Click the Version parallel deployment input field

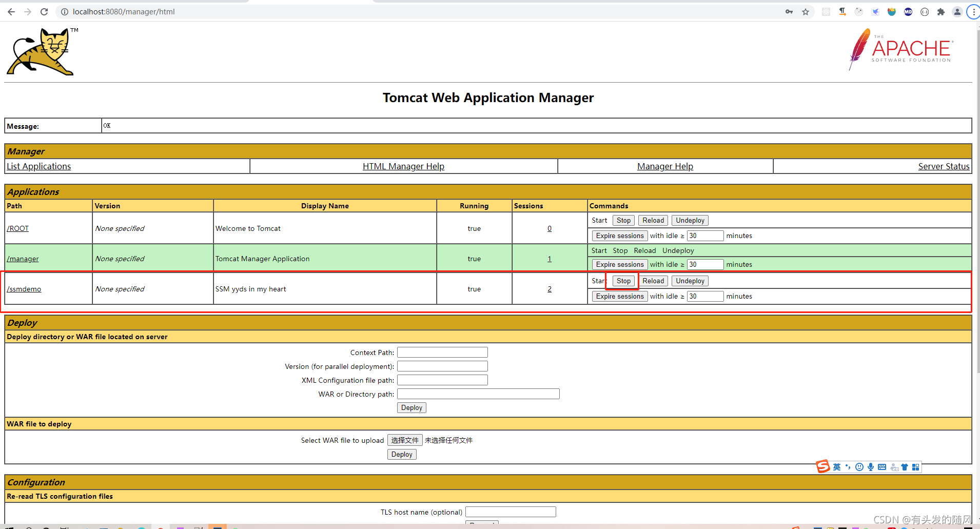coord(442,366)
